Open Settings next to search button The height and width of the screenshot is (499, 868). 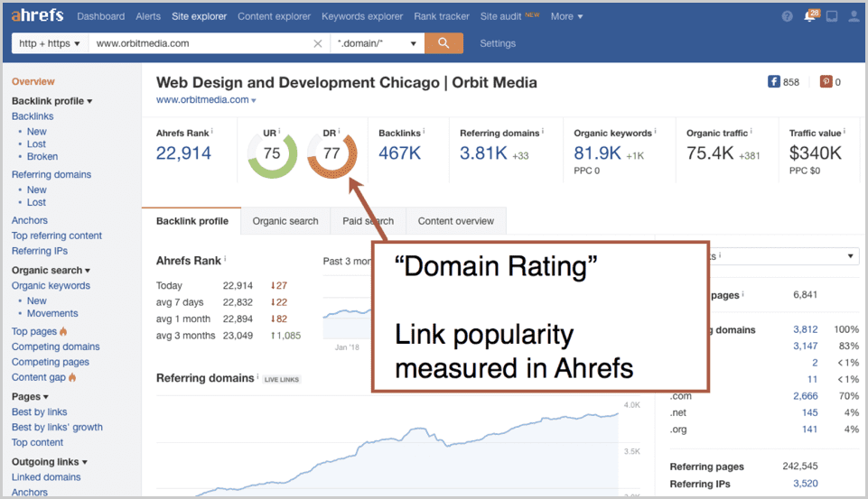498,43
